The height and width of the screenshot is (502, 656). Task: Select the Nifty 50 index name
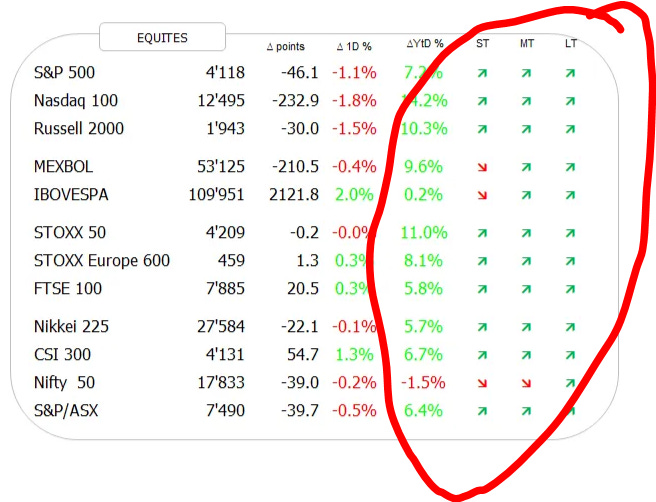pos(64,383)
